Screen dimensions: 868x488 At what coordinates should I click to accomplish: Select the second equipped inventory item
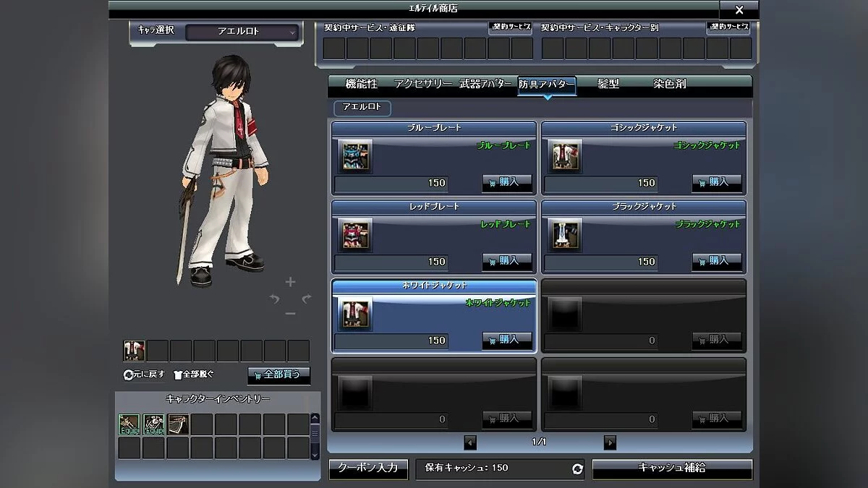click(x=153, y=424)
